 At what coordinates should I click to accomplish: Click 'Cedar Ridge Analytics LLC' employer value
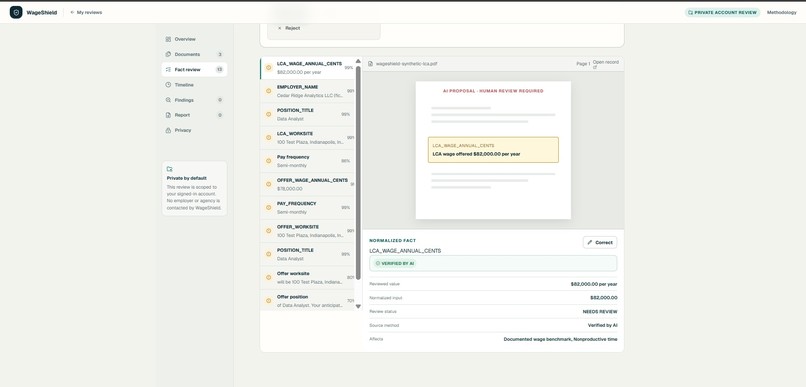coord(310,96)
